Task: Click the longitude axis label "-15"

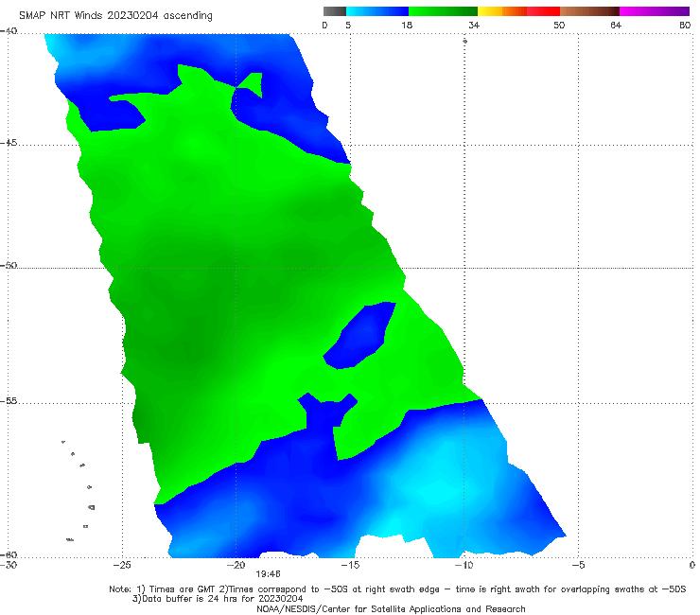Action: [350, 566]
